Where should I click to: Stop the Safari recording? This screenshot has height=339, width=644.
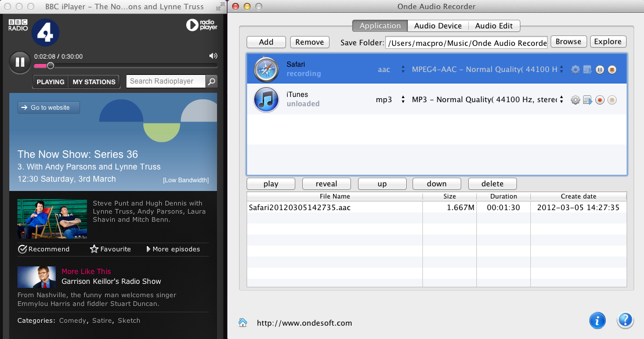(x=612, y=70)
